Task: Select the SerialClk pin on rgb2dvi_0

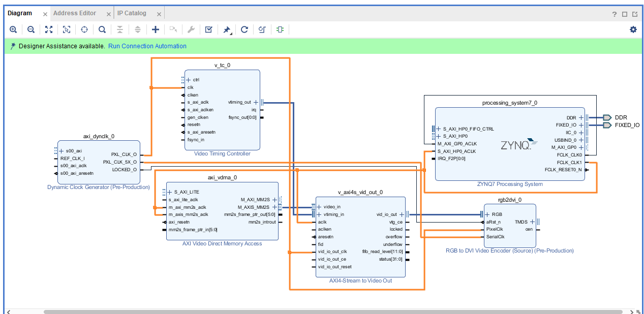Action: tap(496, 236)
